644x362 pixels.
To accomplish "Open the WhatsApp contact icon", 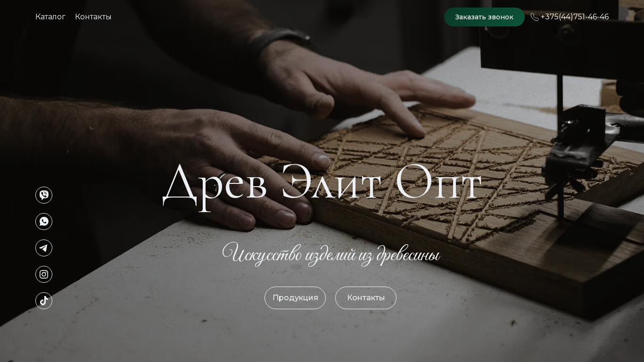I will click(44, 222).
